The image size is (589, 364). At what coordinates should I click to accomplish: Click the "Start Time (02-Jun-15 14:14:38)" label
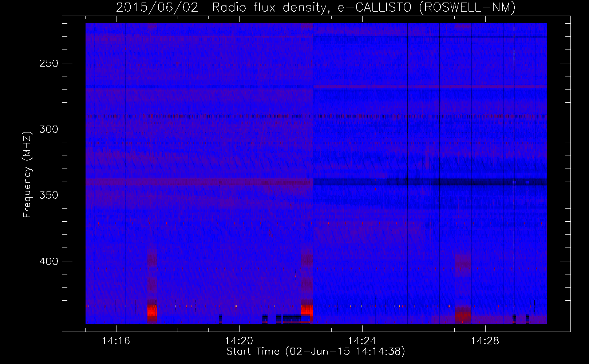point(316,352)
